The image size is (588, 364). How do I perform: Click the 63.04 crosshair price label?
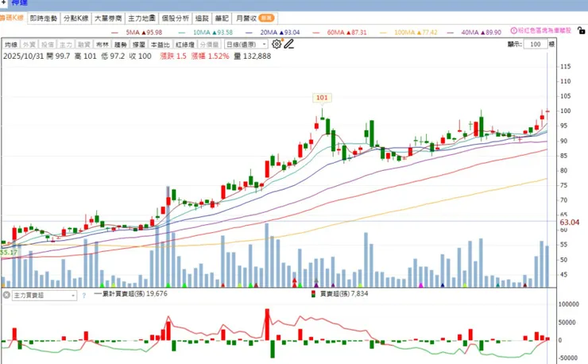569,223
